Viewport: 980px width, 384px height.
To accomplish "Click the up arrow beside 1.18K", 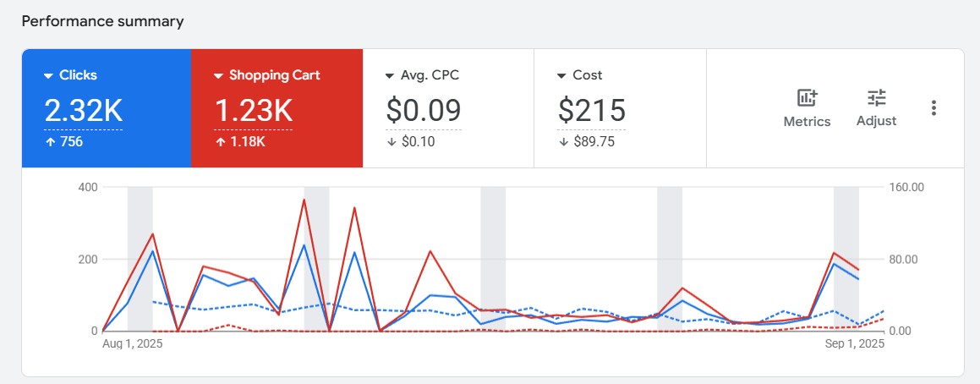I will pos(219,142).
